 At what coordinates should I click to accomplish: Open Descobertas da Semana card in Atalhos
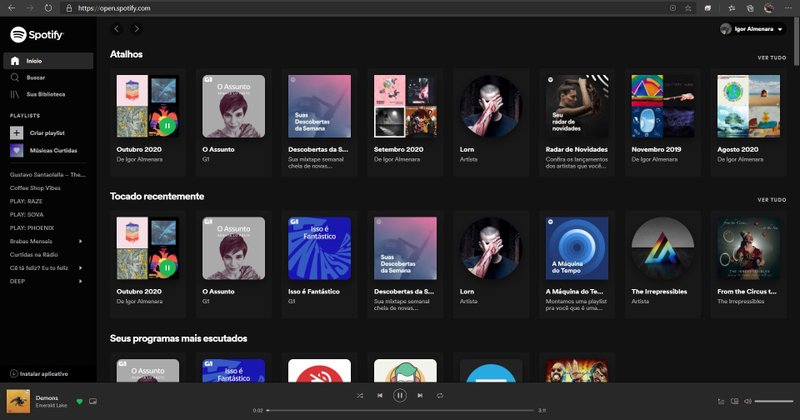319,122
